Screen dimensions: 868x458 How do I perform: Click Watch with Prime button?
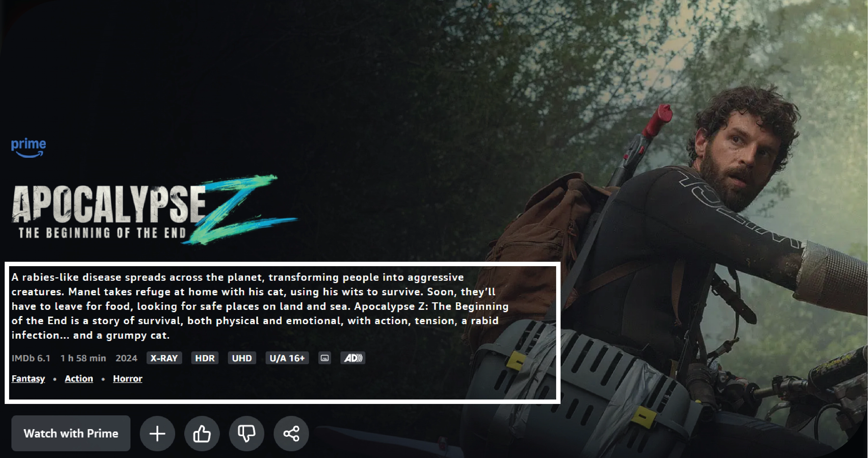[x=71, y=433]
